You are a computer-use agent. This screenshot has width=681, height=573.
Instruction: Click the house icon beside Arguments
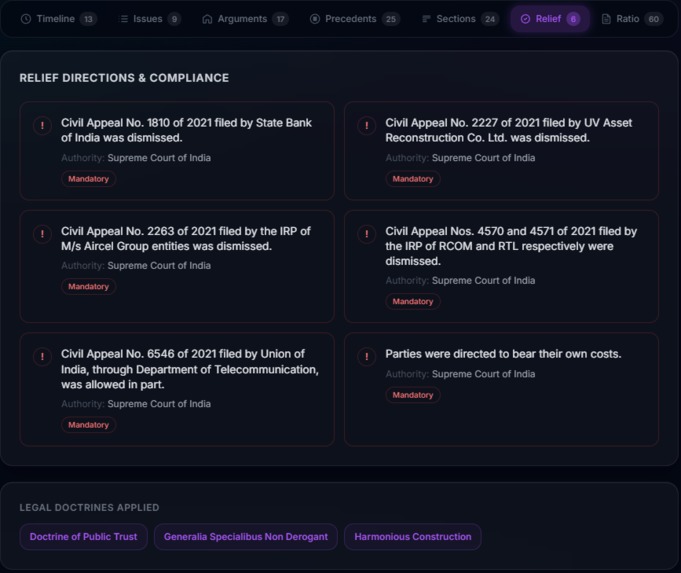[207, 19]
